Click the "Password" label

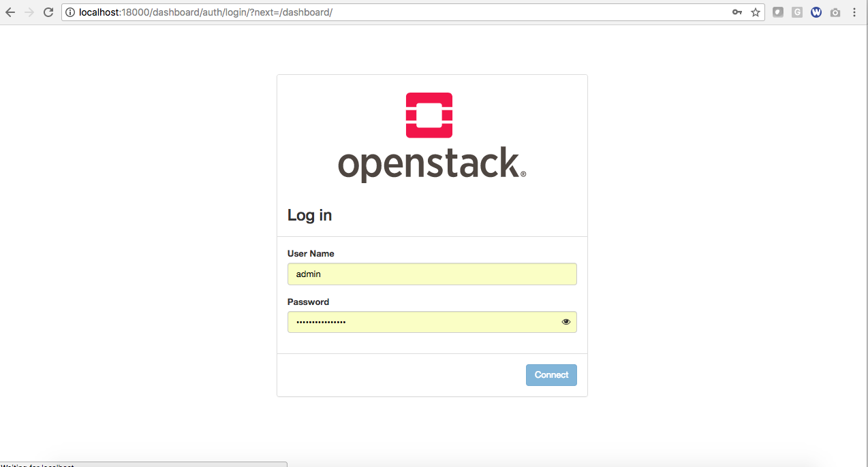click(x=308, y=302)
